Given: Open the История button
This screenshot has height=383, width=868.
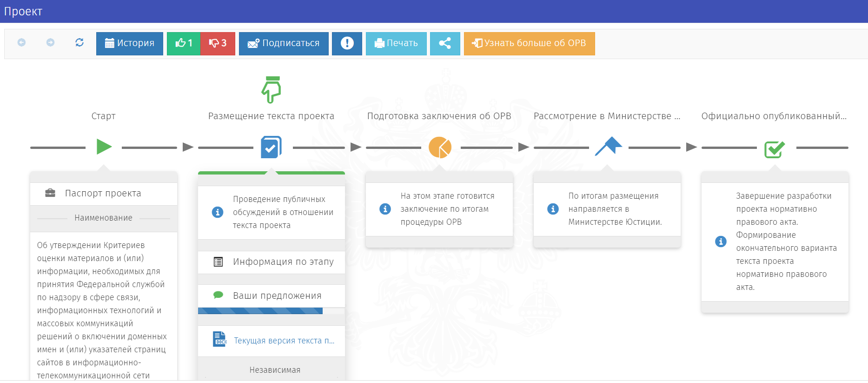Looking at the screenshot, I should [130, 43].
